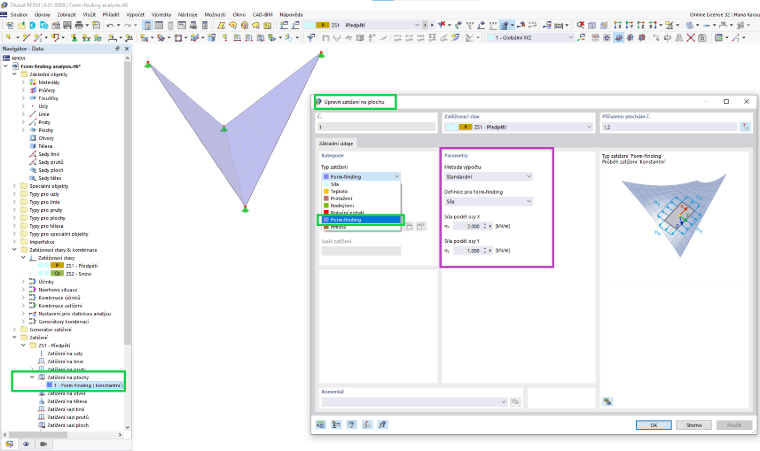Open the Výsledky menu
This screenshot has height=451, width=760.
[161, 15]
